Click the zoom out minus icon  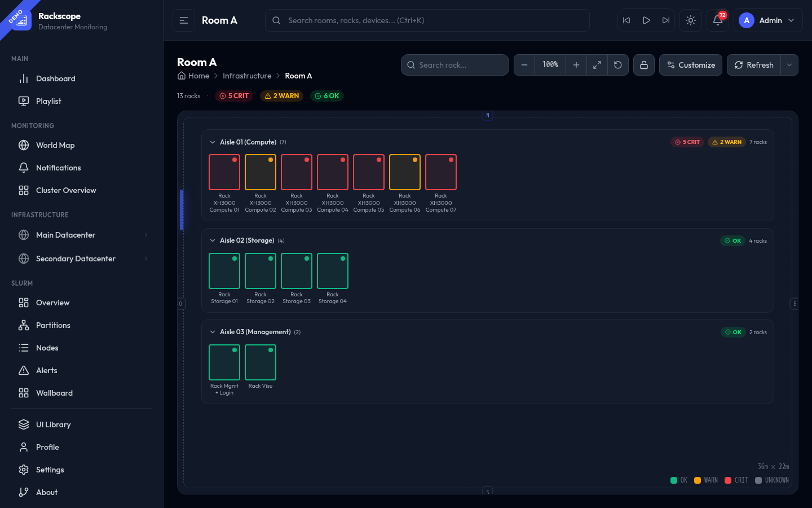click(524, 65)
